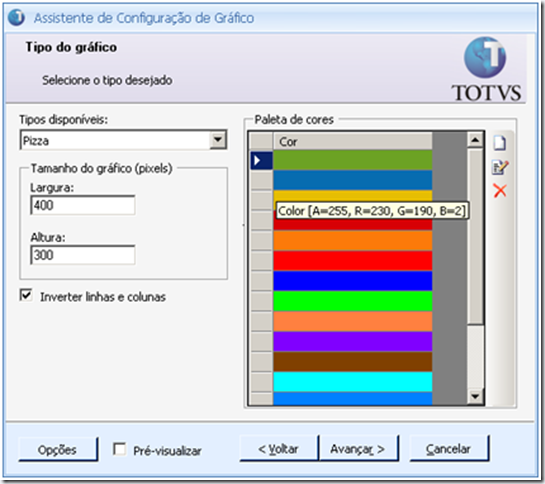Click the selected row indicator arrow

point(261,160)
